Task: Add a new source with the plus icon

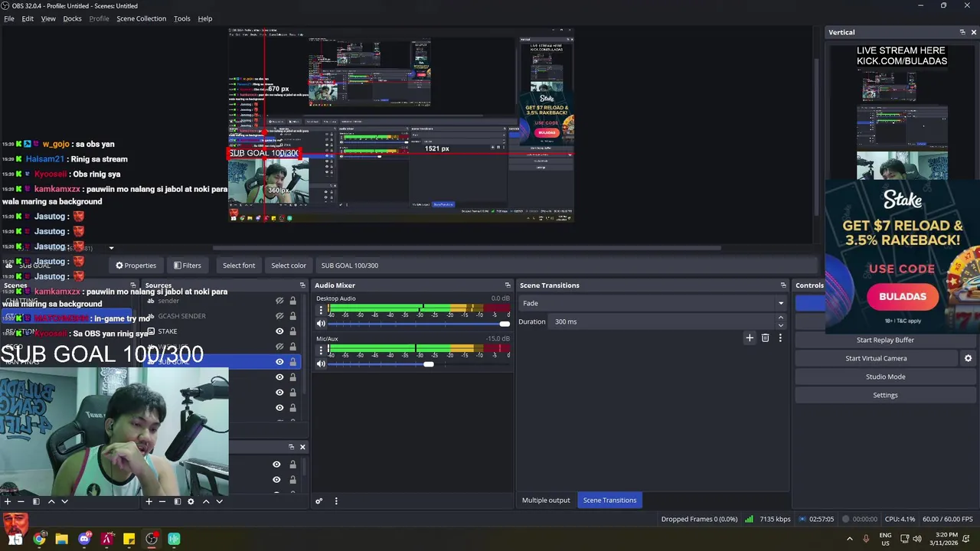Action: click(x=149, y=501)
